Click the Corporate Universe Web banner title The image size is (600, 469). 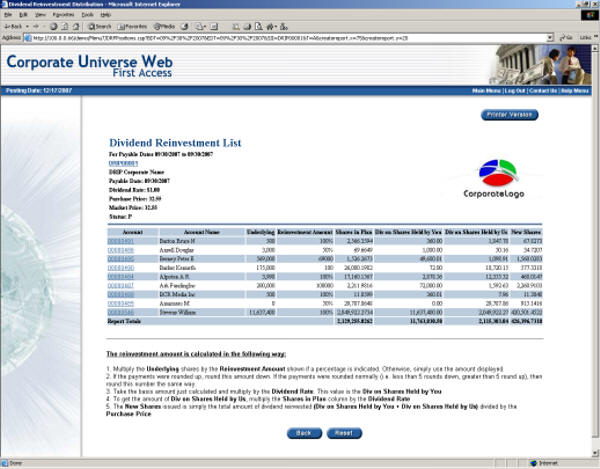[90, 65]
